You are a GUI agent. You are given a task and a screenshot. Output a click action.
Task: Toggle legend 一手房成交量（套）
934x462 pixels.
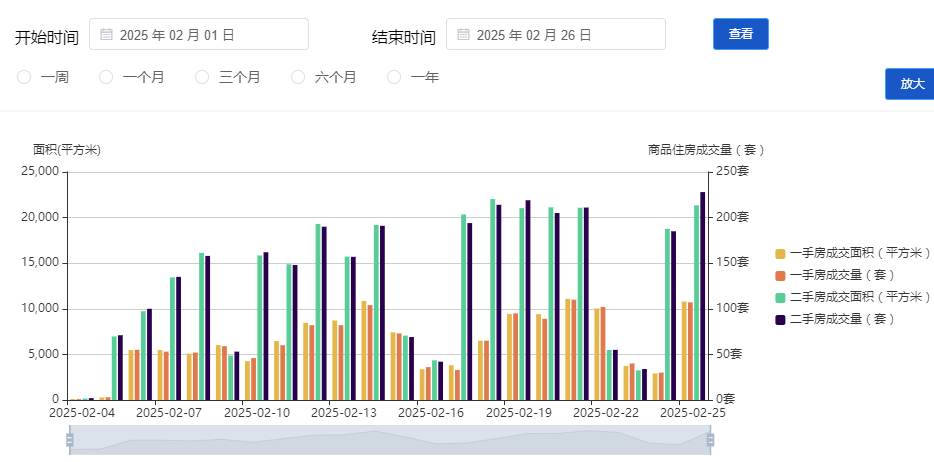pos(835,275)
